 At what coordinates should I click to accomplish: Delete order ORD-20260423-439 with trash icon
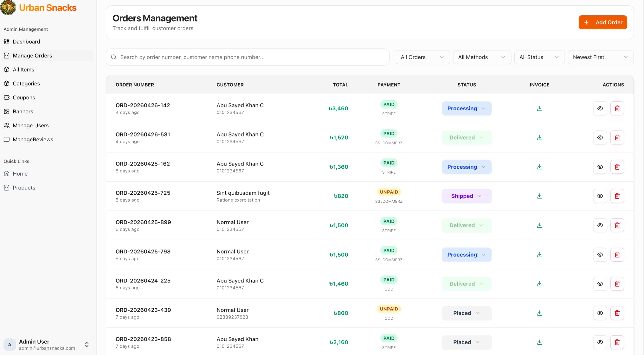click(617, 313)
